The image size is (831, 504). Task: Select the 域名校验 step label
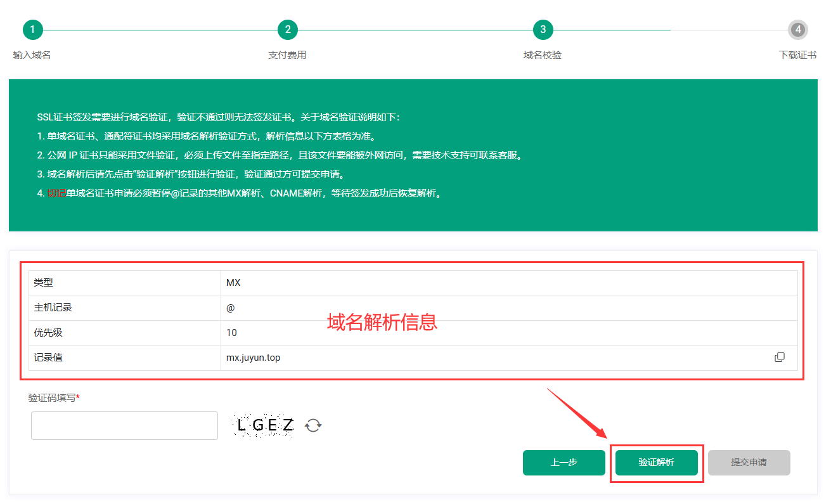coord(543,55)
